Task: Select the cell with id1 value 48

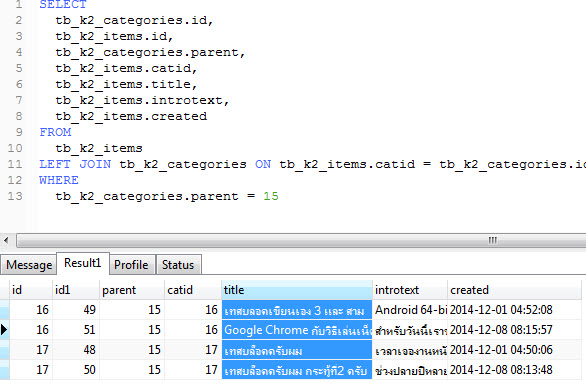Action: [x=76, y=350]
